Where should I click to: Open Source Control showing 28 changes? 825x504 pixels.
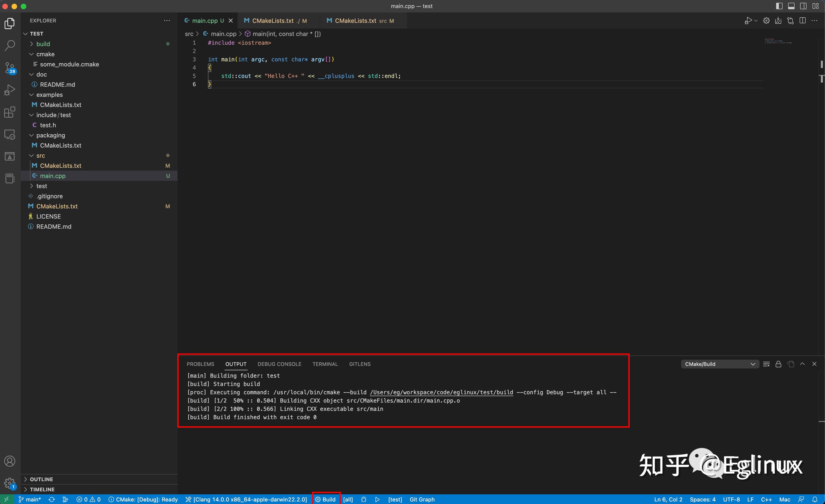pyautogui.click(x=10, y=67)
